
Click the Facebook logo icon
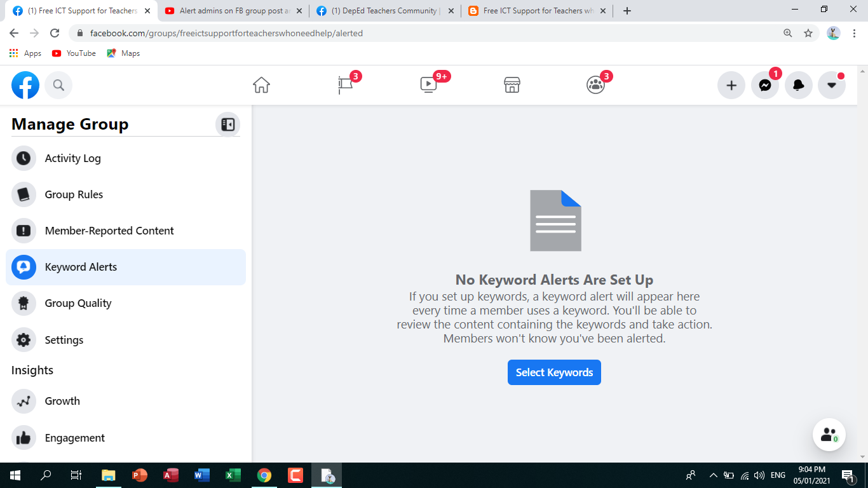pos(25,85)
